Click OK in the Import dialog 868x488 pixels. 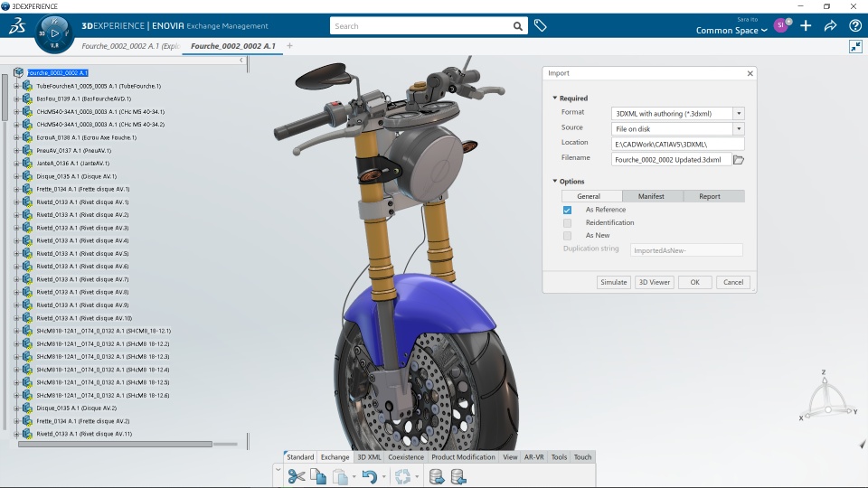tap(694, 282)
